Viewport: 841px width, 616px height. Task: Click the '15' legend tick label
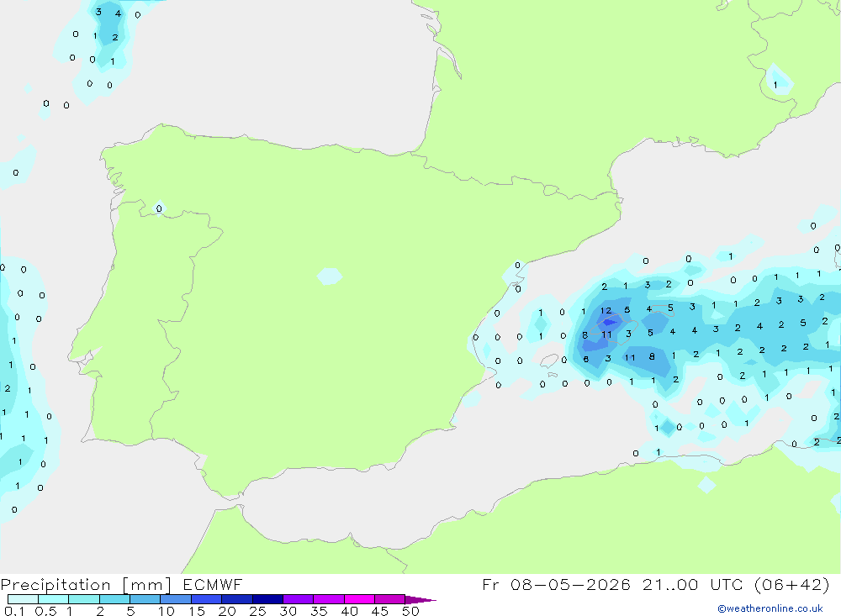tap(196, 611)
